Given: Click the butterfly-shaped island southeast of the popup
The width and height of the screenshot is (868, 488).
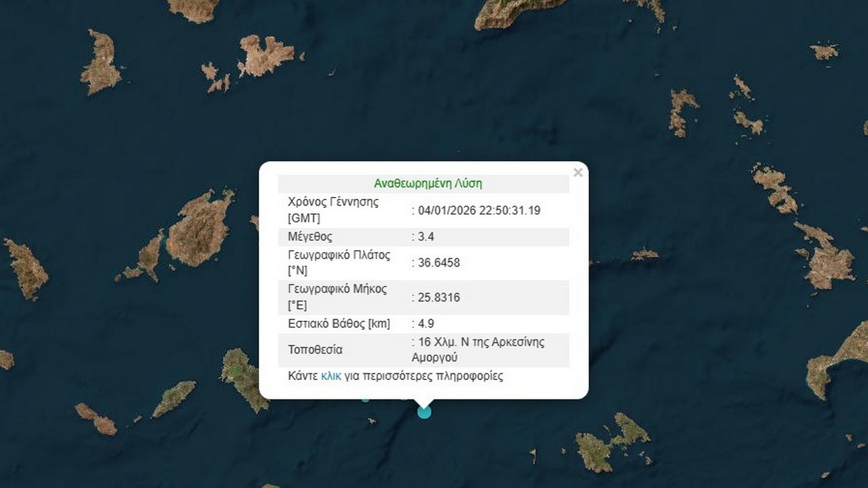Looking at the screenshot, I should tap(610, 442).
